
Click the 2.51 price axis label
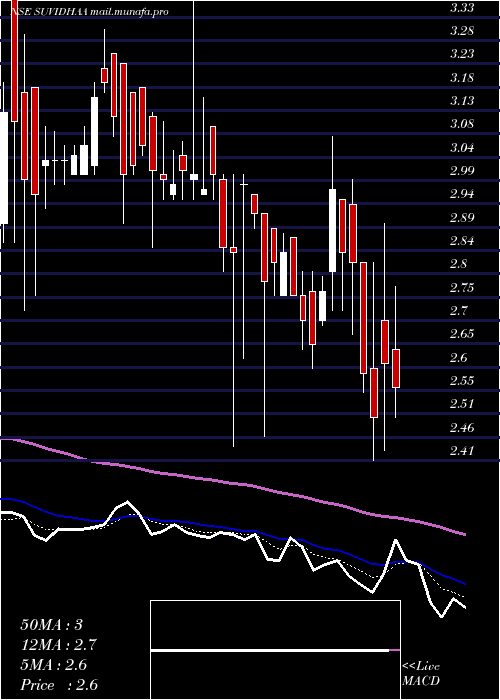[x=461, y=404]
